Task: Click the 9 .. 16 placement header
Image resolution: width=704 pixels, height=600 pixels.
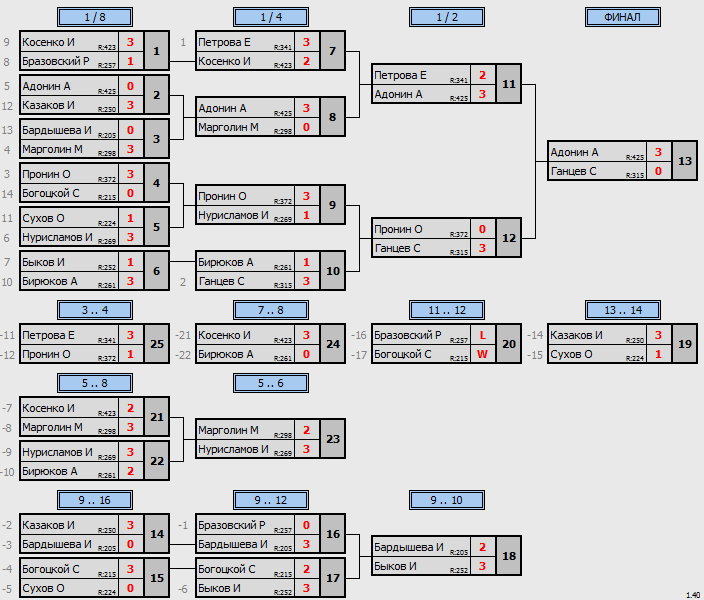Action: (95, 500)
